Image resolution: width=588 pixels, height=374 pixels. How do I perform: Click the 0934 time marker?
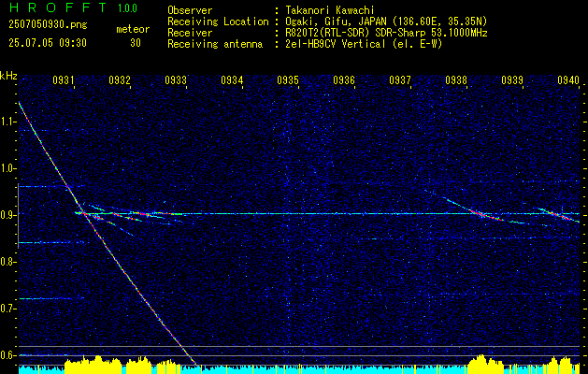pos(232,79)
